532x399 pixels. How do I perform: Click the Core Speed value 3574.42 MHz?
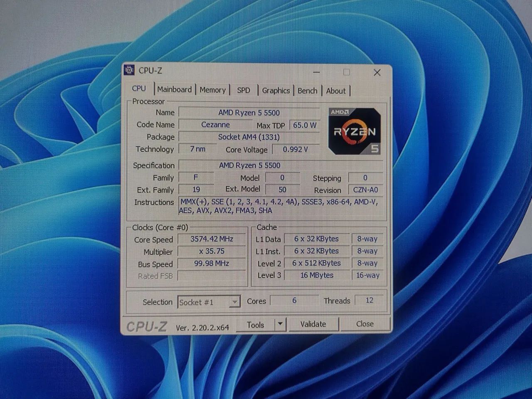click(x=212, y=239)
